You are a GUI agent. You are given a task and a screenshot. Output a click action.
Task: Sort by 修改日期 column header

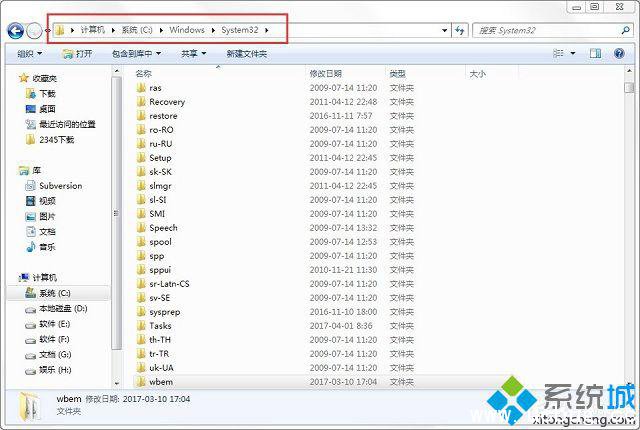[325, 73]
